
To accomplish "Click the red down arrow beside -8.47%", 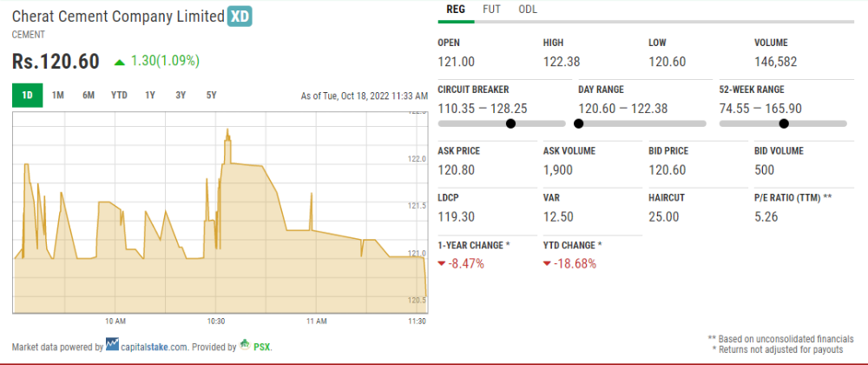I will point(441,264).
